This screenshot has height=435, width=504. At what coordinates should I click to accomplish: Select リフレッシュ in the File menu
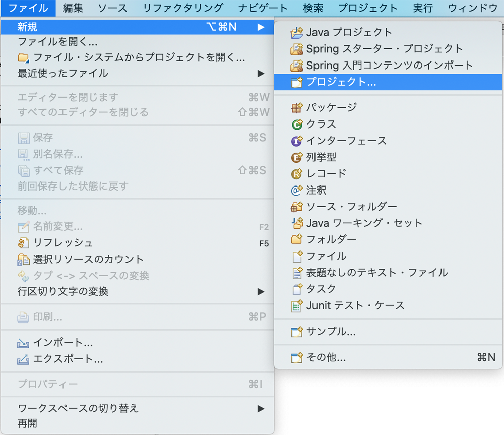pos(137,243)
